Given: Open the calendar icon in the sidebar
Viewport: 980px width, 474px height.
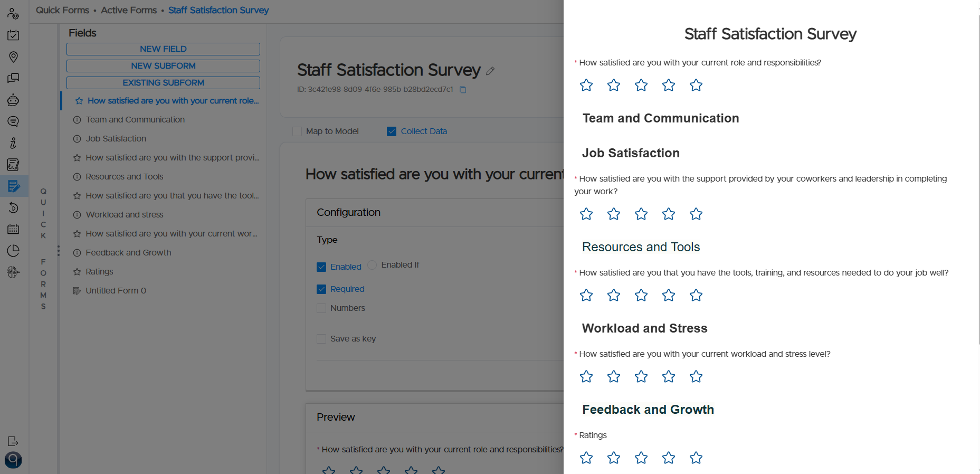Looking at the screenshot, I should [13, 229].
